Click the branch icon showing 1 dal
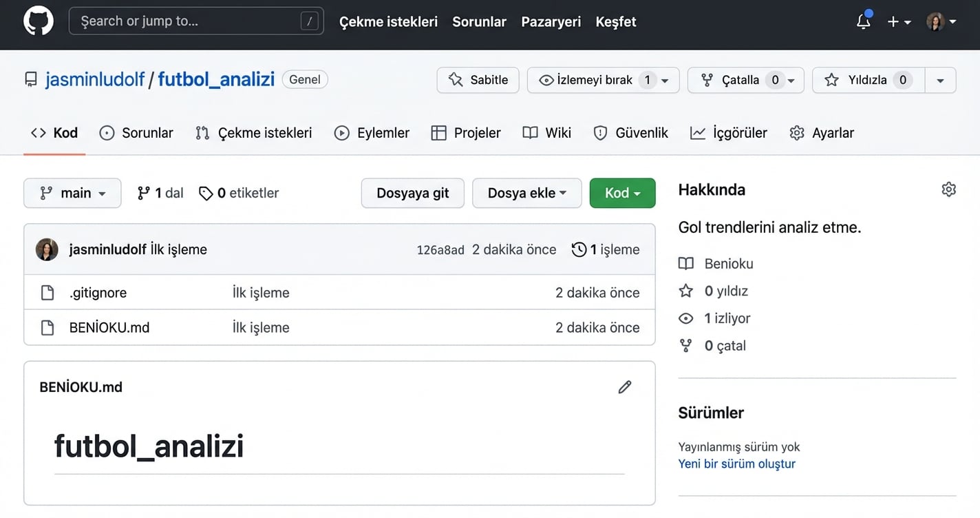The image size is (980, 518). (142, 193)
